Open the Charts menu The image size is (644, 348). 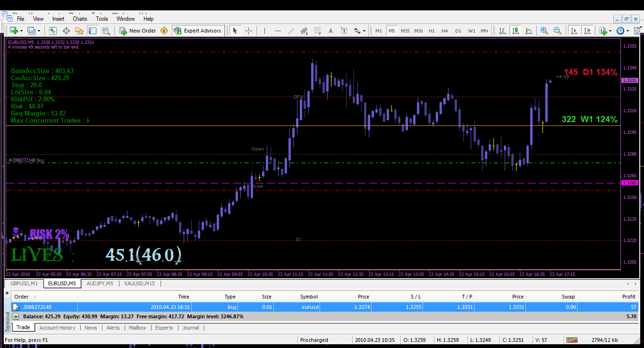[80, 19]
